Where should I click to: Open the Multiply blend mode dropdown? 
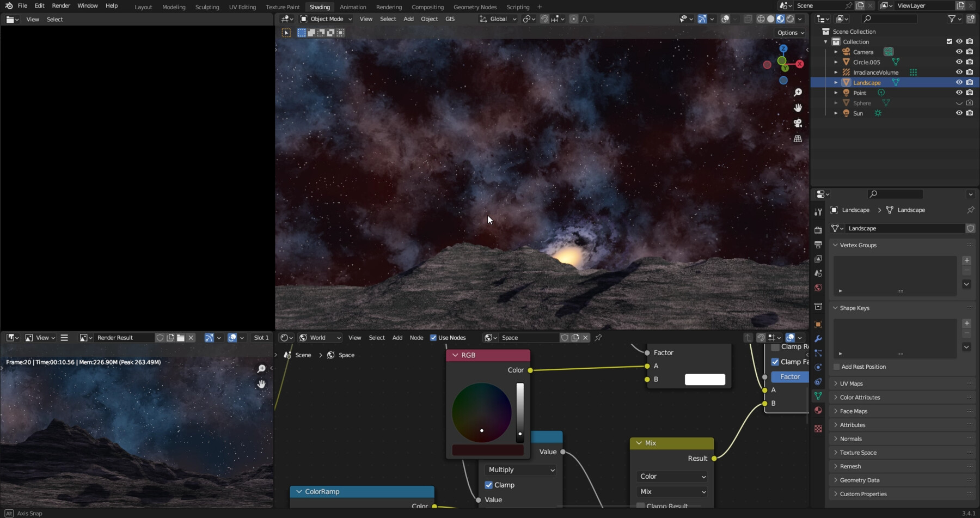(x=519, y=470)
